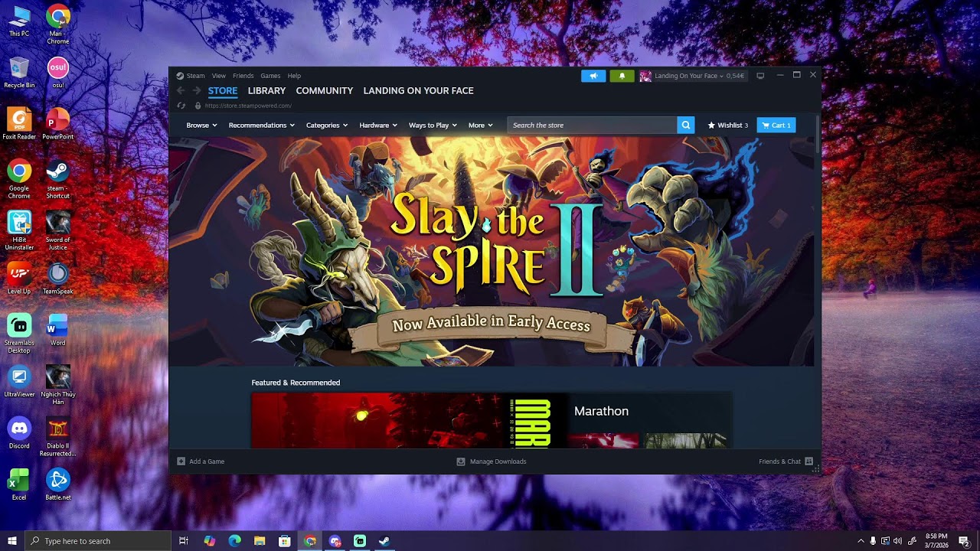The width and height of the screenshot is (980, 551).
Task: Click the Windows Start button
Action: tap(12, 541)
